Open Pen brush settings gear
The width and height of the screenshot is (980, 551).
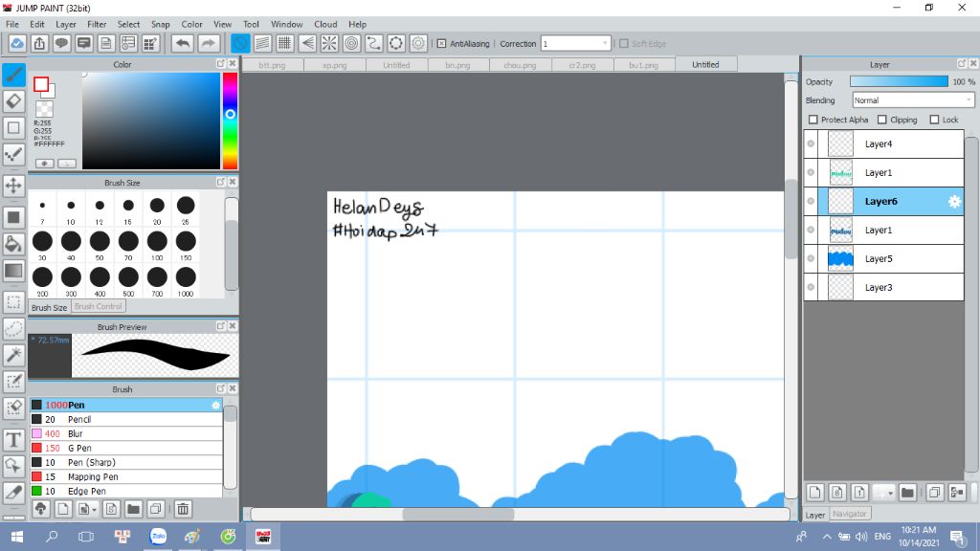tap(215, 405)
